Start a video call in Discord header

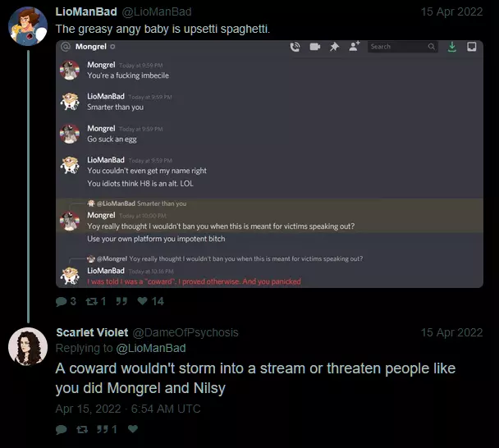click(315, 47)
